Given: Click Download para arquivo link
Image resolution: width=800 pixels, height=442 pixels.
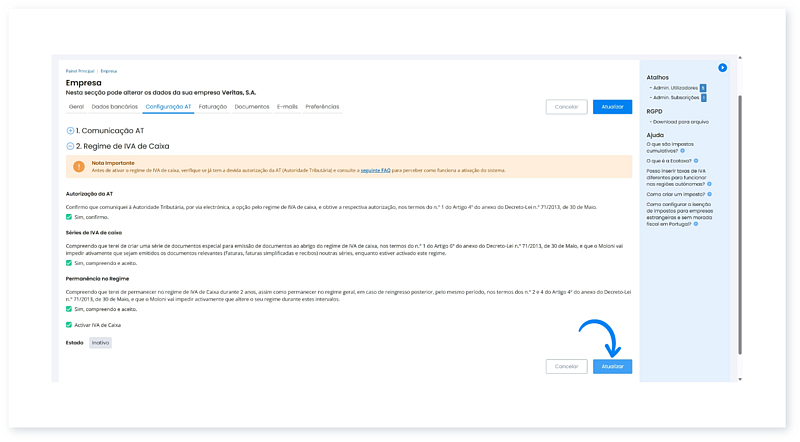Looking at the screenshot, I should pyautogui.click(x=681, y=122).
